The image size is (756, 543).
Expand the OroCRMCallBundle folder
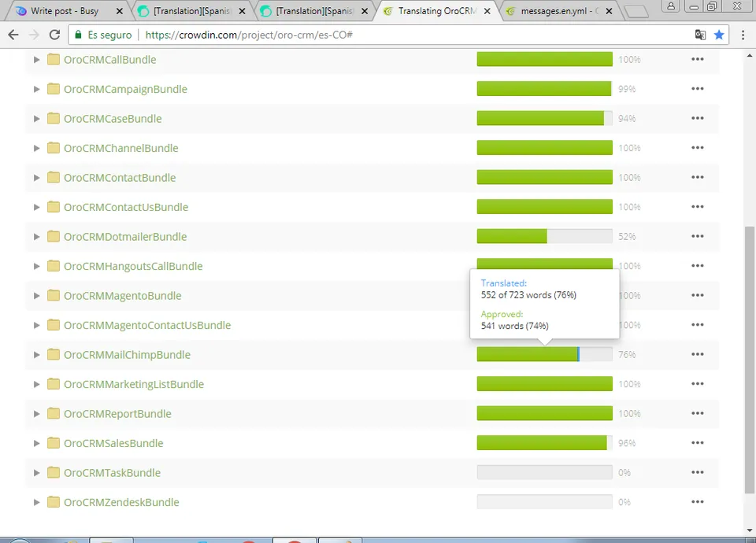point(36,60)
